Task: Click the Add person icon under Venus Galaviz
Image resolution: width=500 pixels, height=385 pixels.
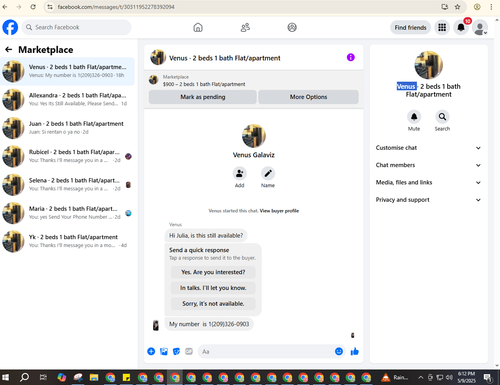Action: click(x=240, y=174)
